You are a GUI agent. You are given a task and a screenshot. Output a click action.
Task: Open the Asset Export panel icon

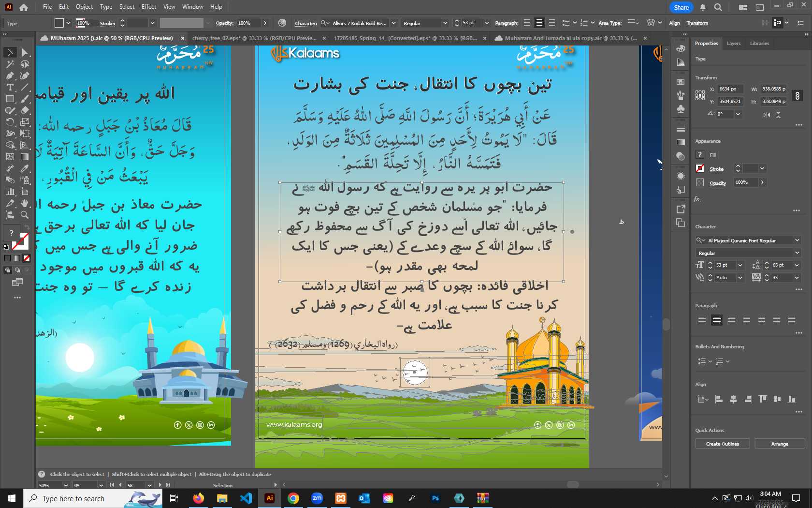[x=681, y=209]
